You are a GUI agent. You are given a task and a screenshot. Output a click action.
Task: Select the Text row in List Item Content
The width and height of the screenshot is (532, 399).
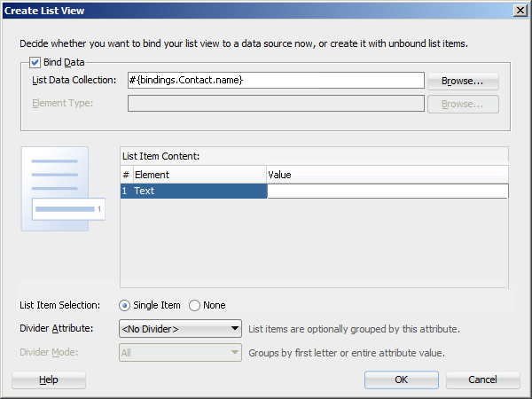point(314,191)
